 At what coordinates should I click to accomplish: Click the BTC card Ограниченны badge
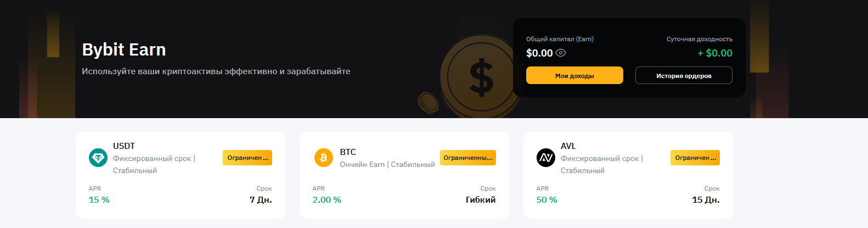(468, 158)
